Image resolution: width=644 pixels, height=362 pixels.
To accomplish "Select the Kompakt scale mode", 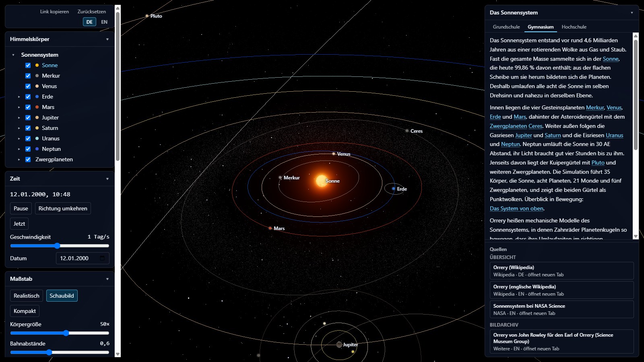I will (x=25, y=311).
